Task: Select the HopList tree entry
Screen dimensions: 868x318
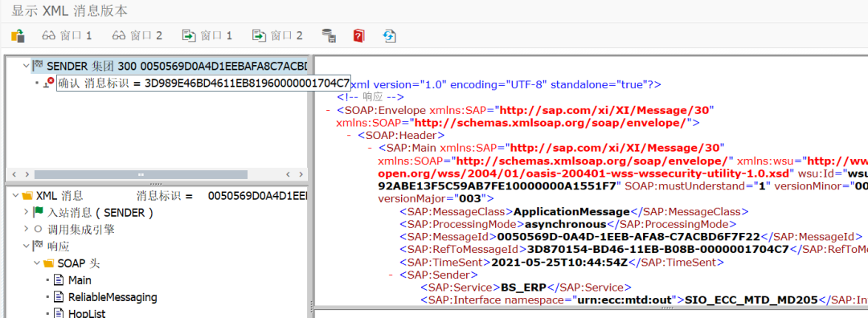Action: pos(86,314)
